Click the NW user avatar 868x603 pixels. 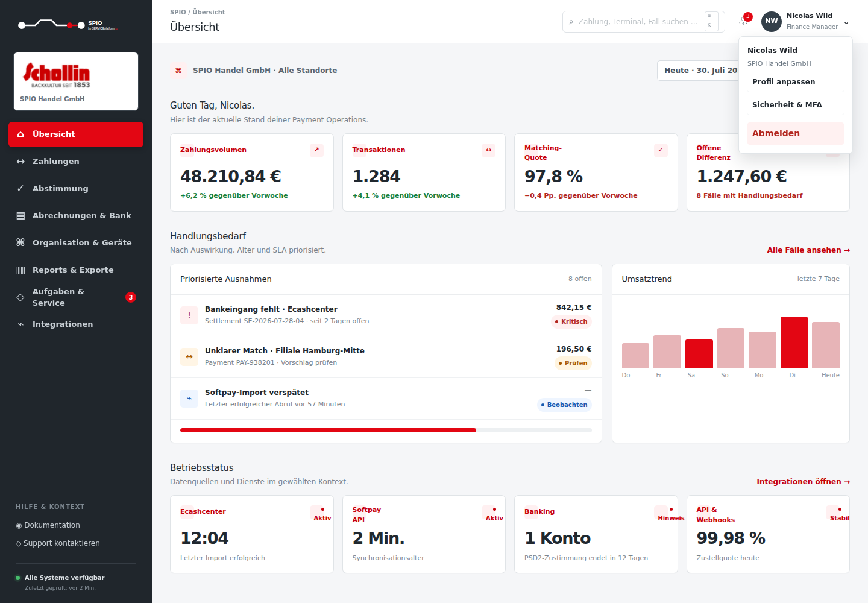pyautogui.click(x=772, y=21)
